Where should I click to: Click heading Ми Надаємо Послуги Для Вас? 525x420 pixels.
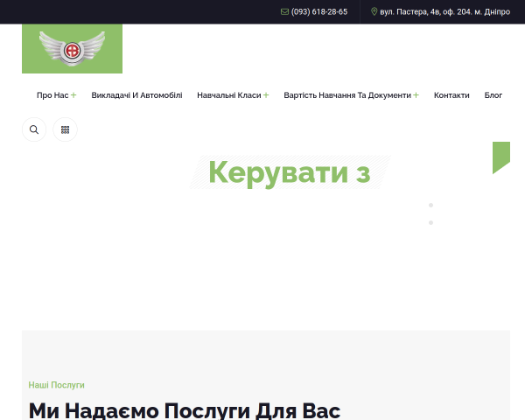click(x=185, y=410)
